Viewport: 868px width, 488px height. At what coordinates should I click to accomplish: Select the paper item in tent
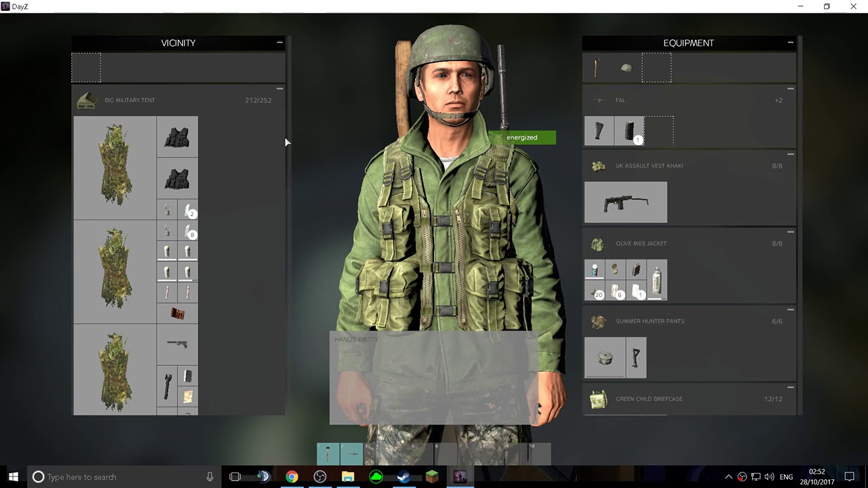point(188,396)
